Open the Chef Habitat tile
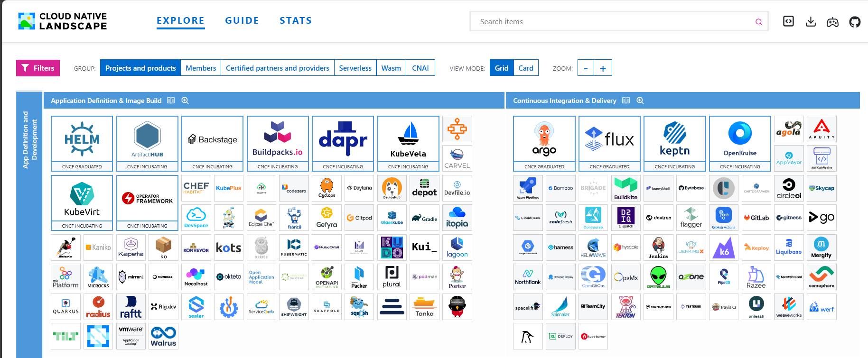 click(196, 188)
